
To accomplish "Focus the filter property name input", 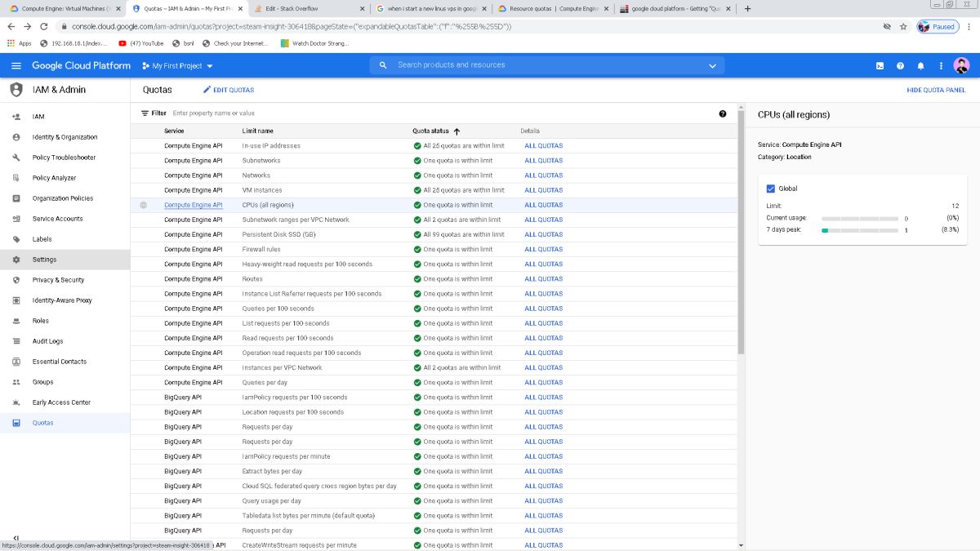I will (441, 113).
